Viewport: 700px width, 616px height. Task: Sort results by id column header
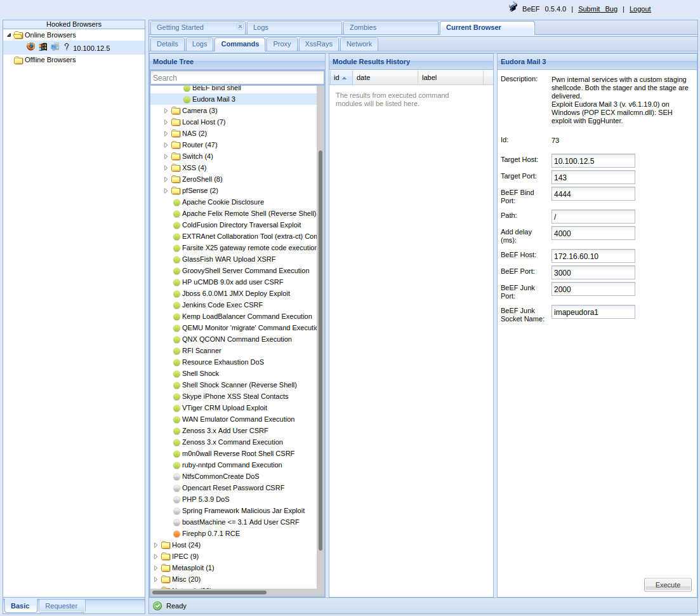tap(341, 77)
